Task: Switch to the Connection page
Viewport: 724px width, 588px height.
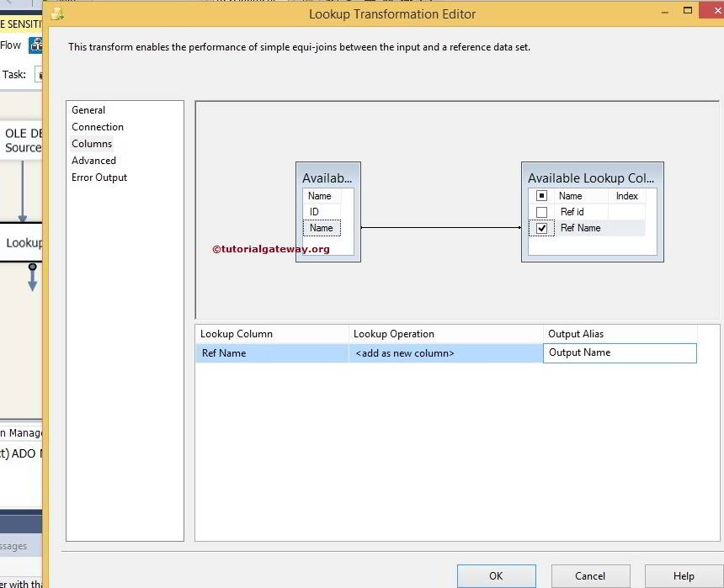Action: [98, 126]
